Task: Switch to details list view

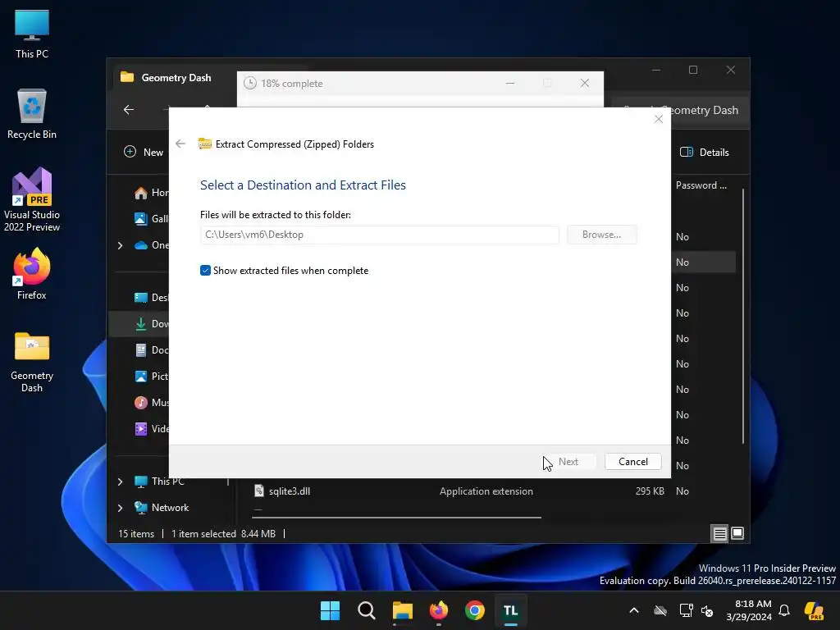Action: 719,533
